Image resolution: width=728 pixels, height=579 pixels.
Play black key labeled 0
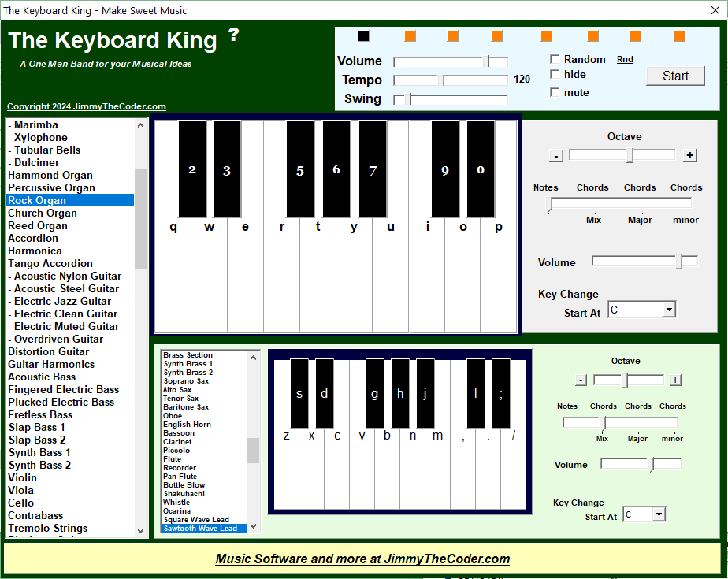481,169
